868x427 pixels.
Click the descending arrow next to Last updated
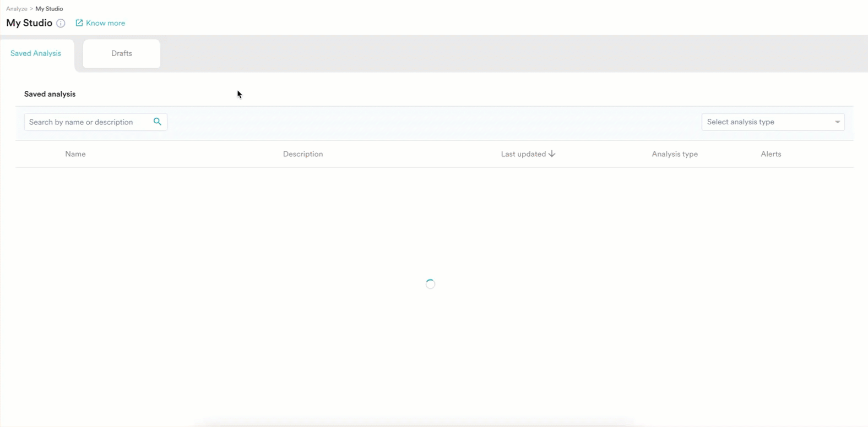[552, 154]
